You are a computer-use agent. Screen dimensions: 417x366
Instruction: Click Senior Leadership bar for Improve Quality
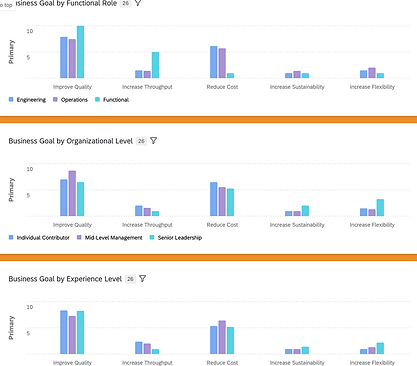click(x=80, y=199)
